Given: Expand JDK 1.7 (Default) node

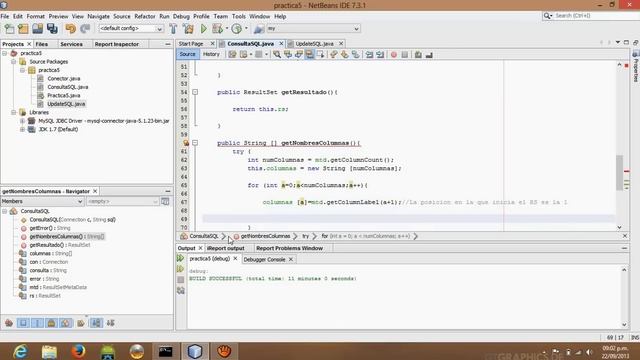Looking at the screenshot, I should click(22, 129).
